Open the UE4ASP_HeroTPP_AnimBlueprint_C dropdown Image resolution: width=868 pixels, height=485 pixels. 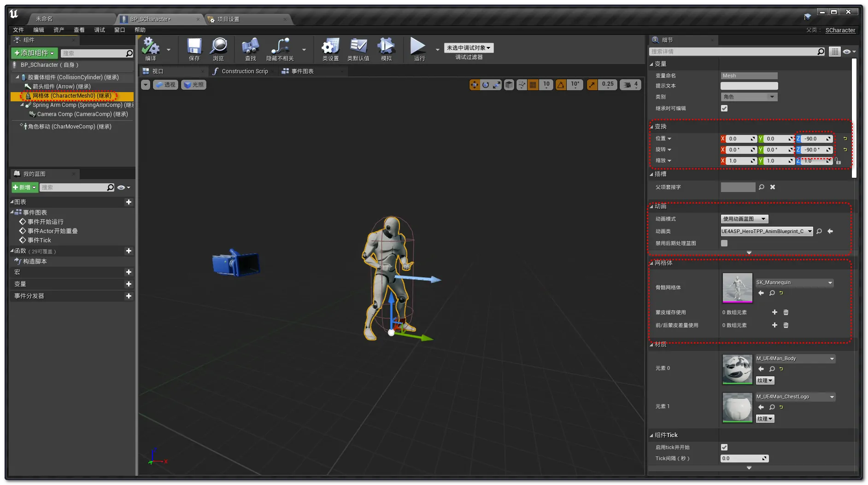(767, 231)
